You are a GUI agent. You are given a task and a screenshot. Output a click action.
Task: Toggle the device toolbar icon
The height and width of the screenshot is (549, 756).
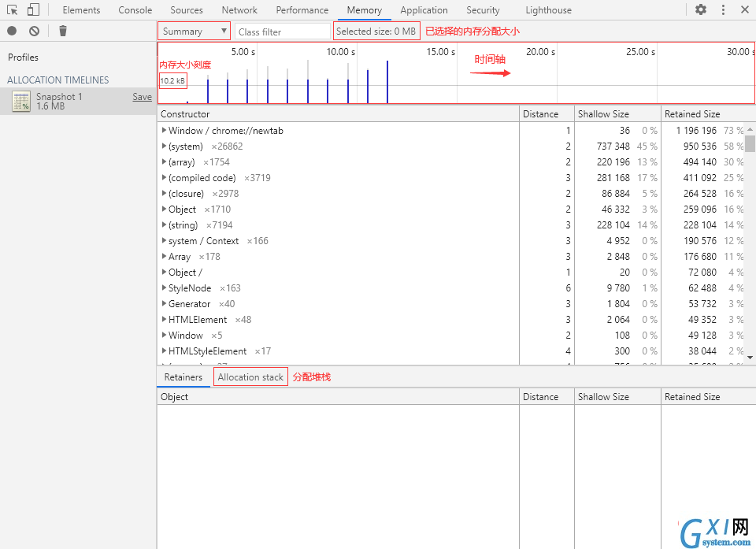[x=33, y=9]
